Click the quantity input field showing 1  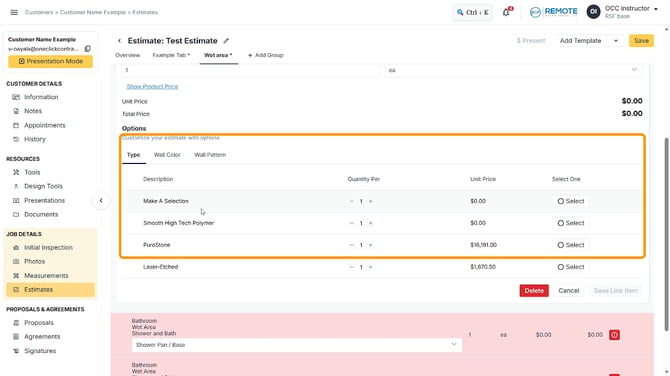(x=250, y=70)
